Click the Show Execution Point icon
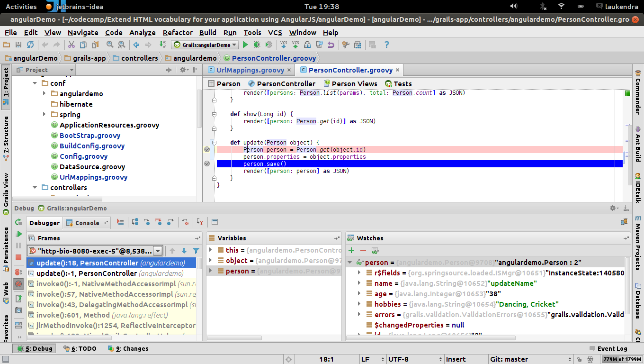Image resolution: width=644 pixels, height=364 pixels. pyautogui.click(x=120, y=222)
